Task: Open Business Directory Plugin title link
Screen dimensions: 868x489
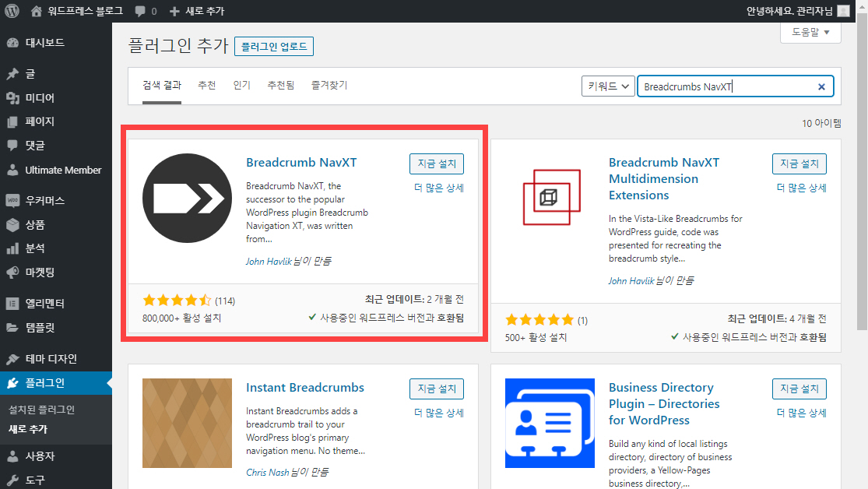Action: [664, 403]
